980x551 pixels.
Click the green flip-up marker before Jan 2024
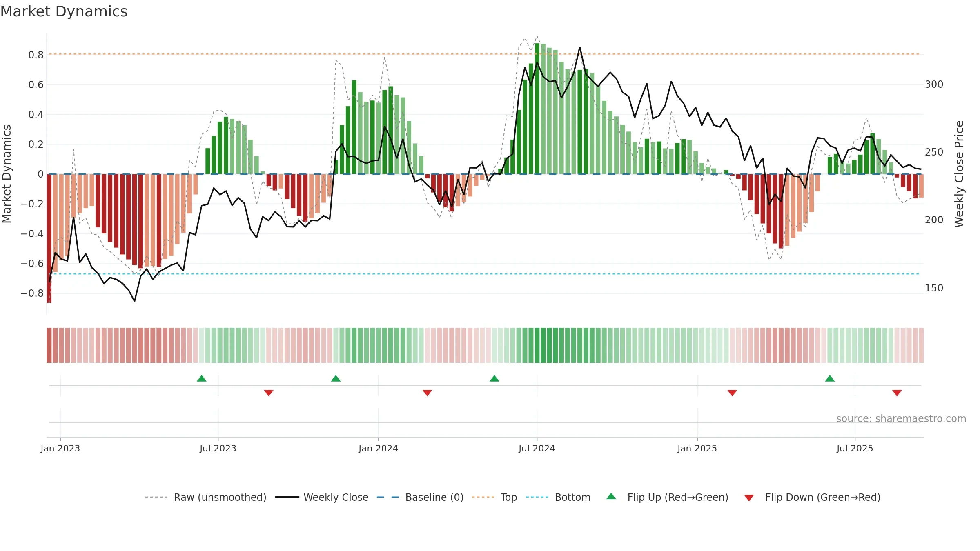point(336,378)
